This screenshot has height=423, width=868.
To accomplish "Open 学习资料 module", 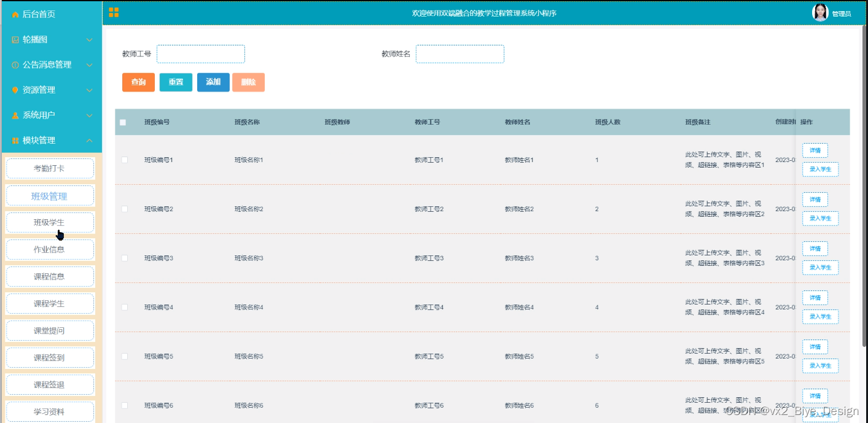I will 50,411.
